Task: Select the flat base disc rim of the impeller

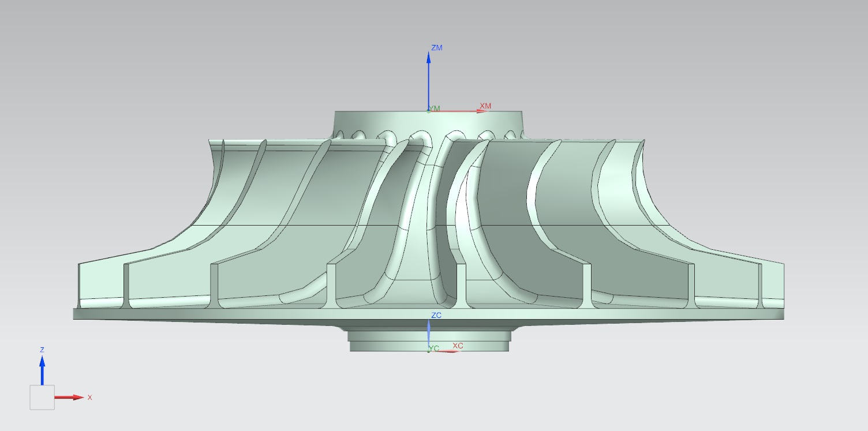Action: [429, 314]
